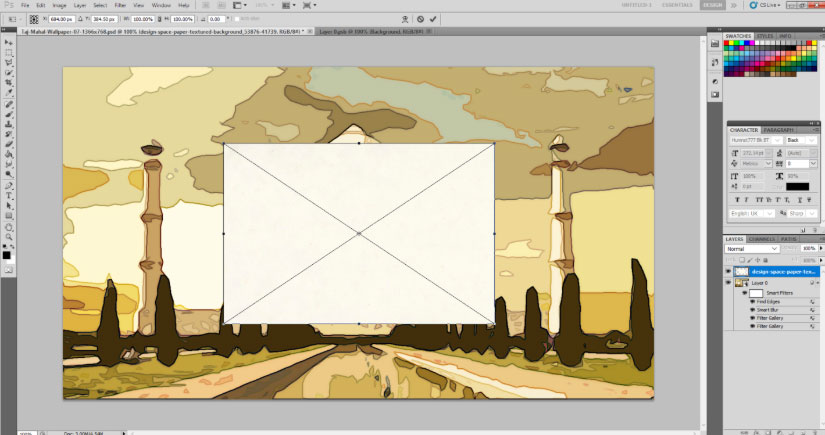Viewport: 825px width, 435px height.
Task: Select the Crop tool
Action: click(x=9, y=83)
